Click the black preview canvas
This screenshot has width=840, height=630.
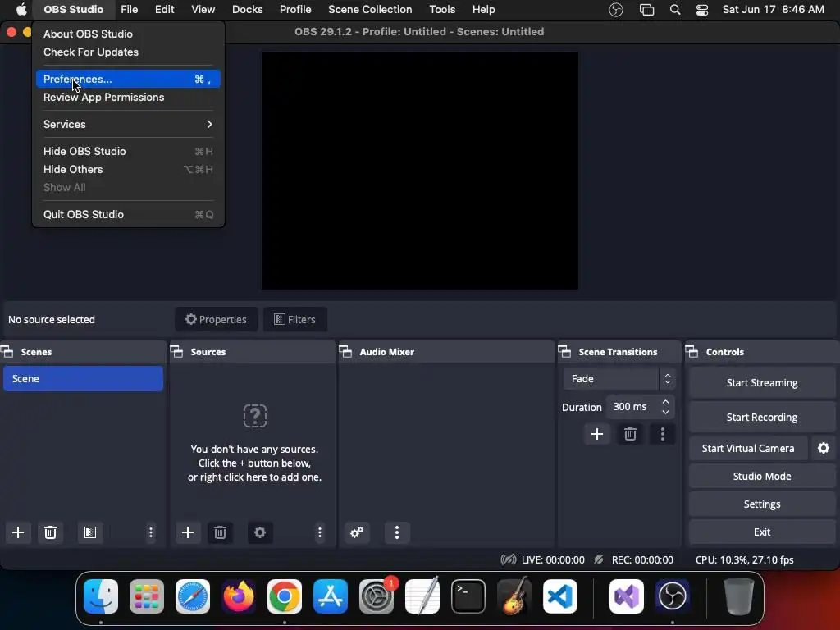[x=419, y=171]
